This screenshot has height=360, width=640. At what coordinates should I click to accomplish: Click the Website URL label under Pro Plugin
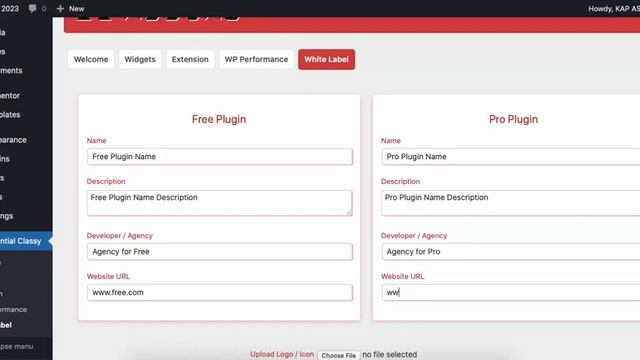click(402, 276)
